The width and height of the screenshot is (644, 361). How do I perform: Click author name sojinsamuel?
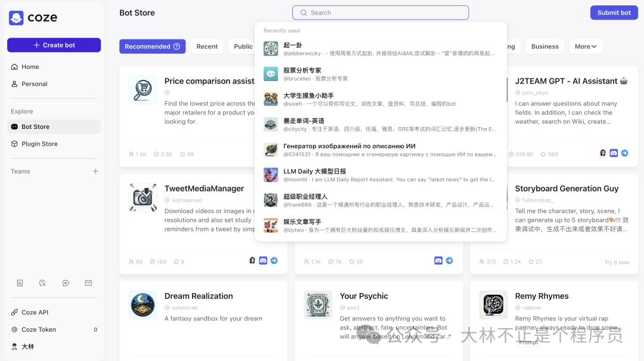pyautogui.click(x=187, y=200)
